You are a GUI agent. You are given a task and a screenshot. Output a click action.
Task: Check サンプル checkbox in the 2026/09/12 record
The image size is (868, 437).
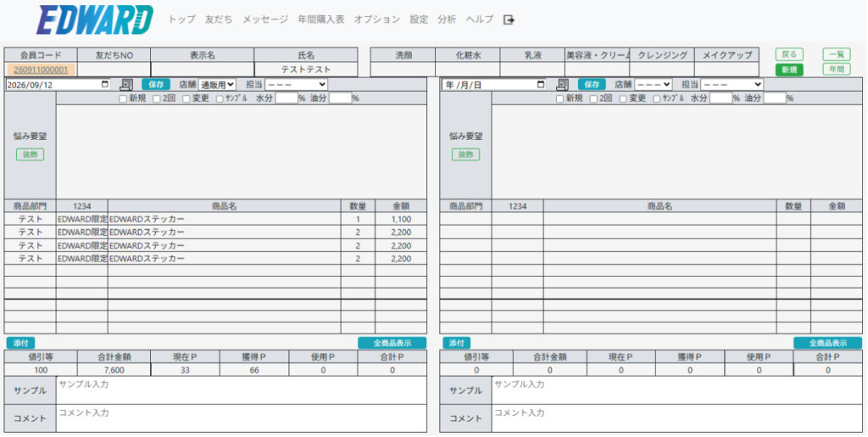(x=220, y=98)
